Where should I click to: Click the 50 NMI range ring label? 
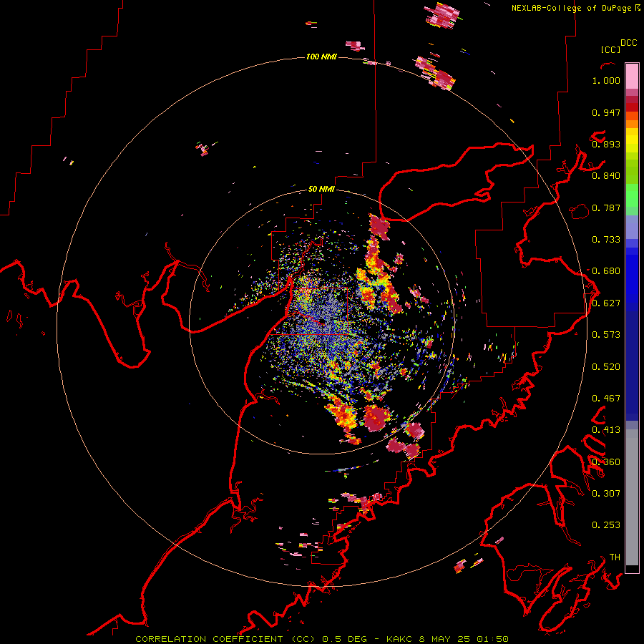321,190
